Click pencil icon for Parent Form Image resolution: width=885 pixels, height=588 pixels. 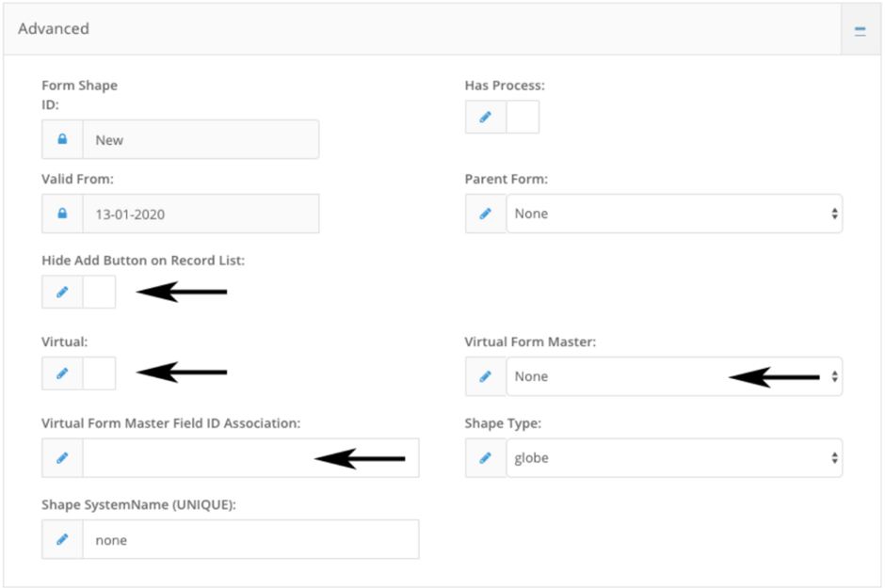click(486, 214)
